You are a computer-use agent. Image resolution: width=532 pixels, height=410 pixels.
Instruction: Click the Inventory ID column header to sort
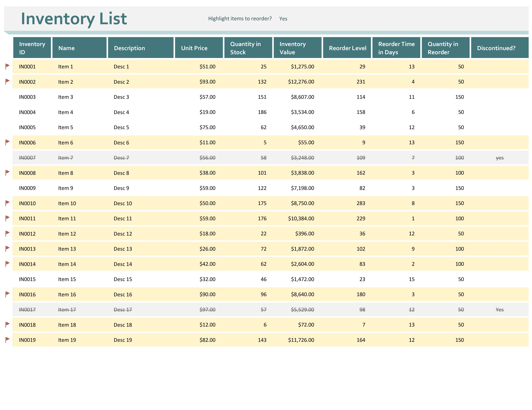(x=32, y=47)
